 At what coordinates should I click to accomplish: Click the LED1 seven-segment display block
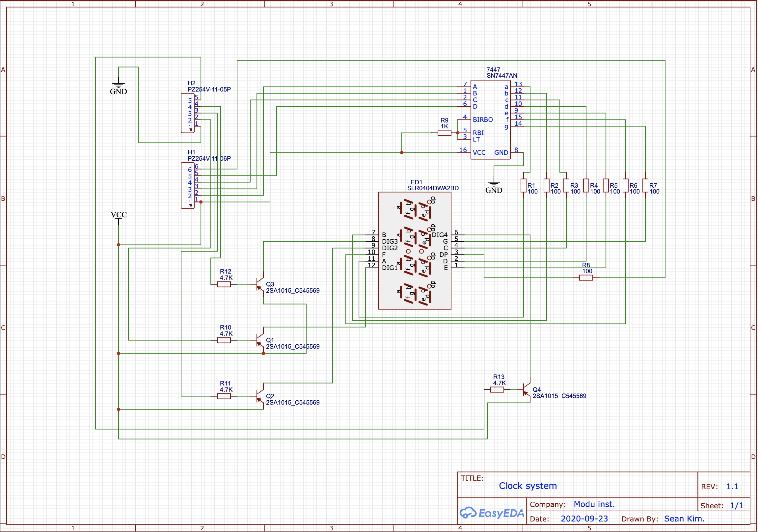(x=415, y=251)
